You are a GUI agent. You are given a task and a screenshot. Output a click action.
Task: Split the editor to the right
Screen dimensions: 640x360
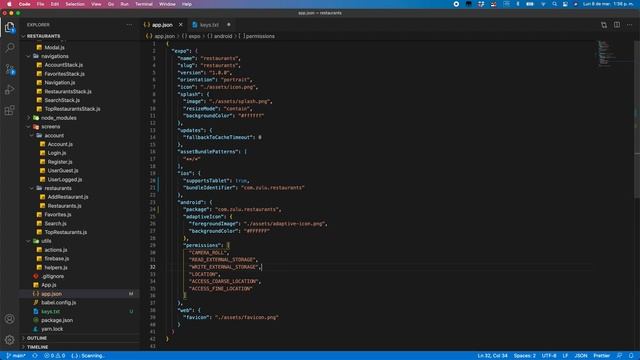[617, 25]
